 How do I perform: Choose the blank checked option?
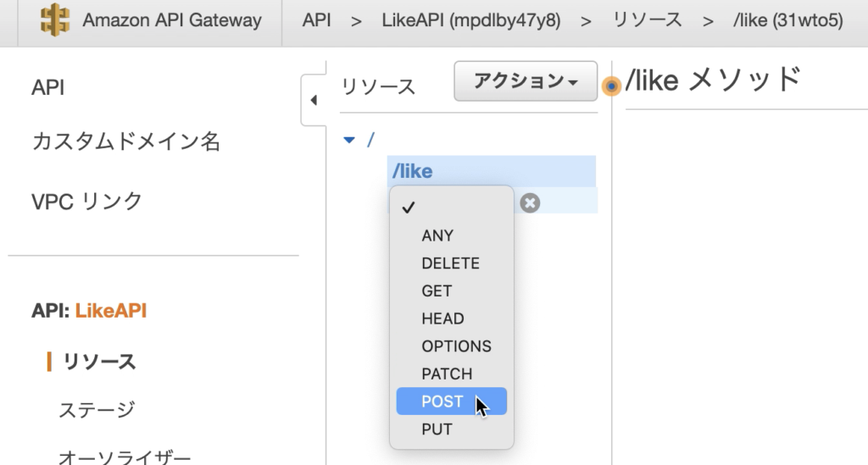click(x=452, y=208)
